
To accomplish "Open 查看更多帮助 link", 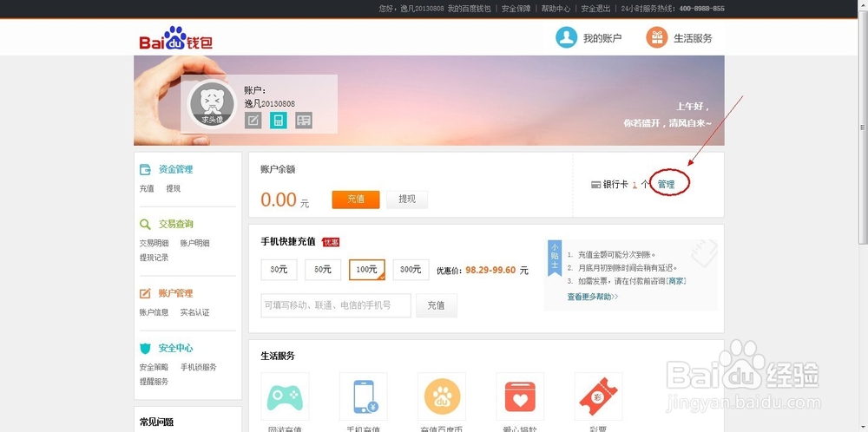I will coord(592,297).
